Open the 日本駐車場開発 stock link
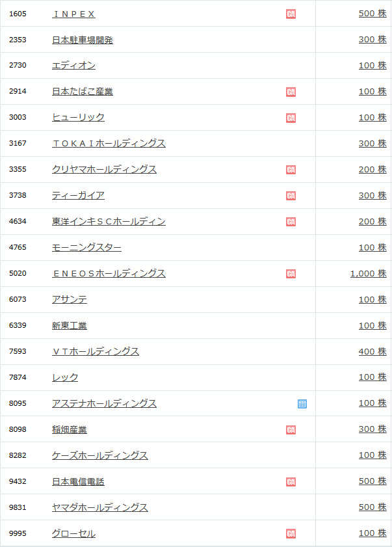Screen dimensions: 392x547 83,40
